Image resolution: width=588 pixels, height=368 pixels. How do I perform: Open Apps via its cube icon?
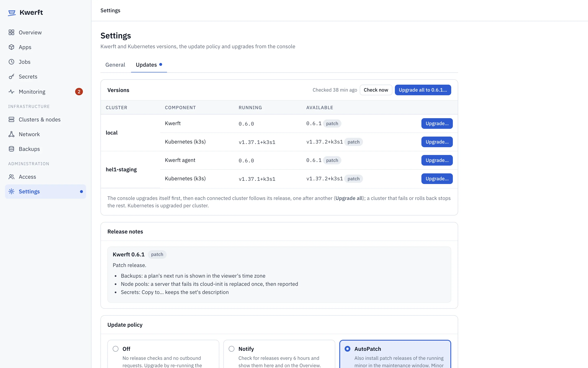point(11,47)
